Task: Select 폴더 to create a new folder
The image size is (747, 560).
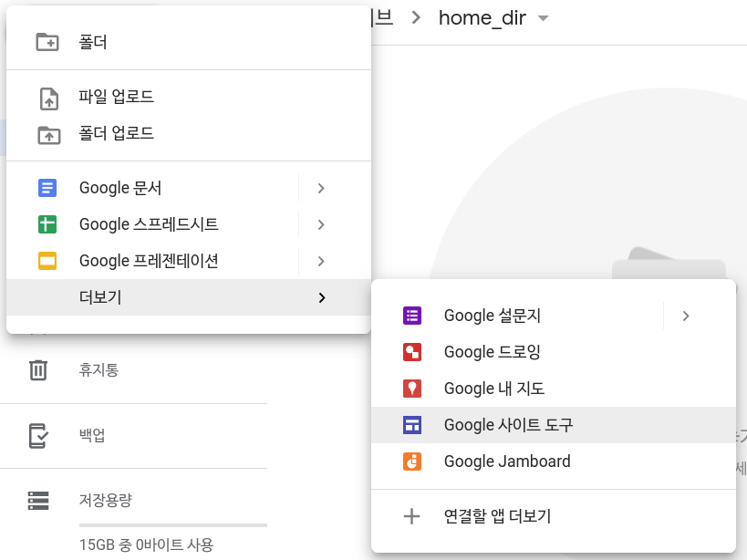Action: coord(189,42)
